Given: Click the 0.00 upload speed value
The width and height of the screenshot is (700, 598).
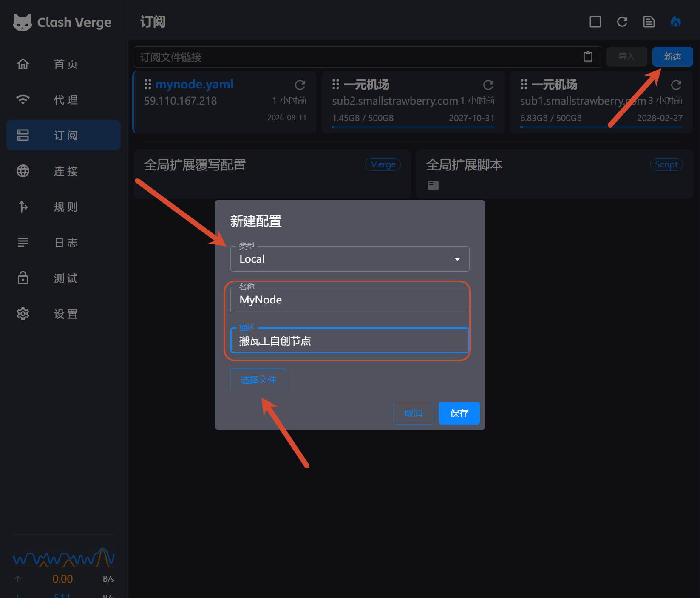Looking at the screenshot, I should [62, 579].
